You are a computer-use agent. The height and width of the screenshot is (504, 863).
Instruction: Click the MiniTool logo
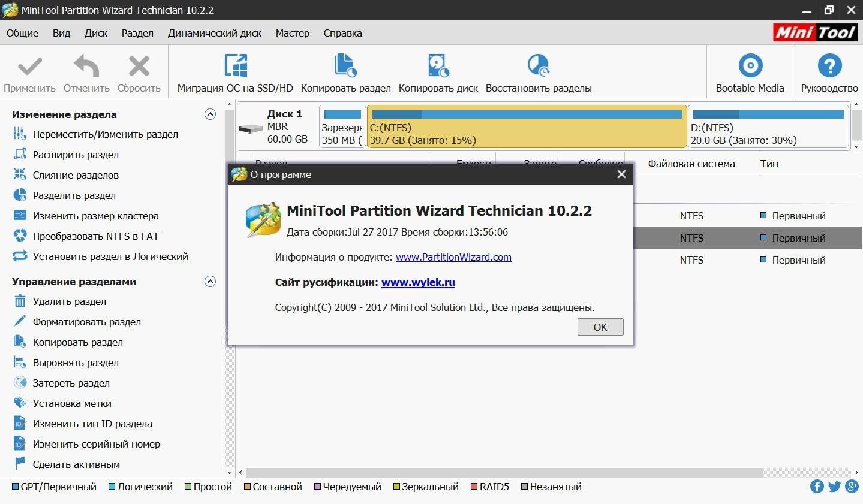pos(816,32)
